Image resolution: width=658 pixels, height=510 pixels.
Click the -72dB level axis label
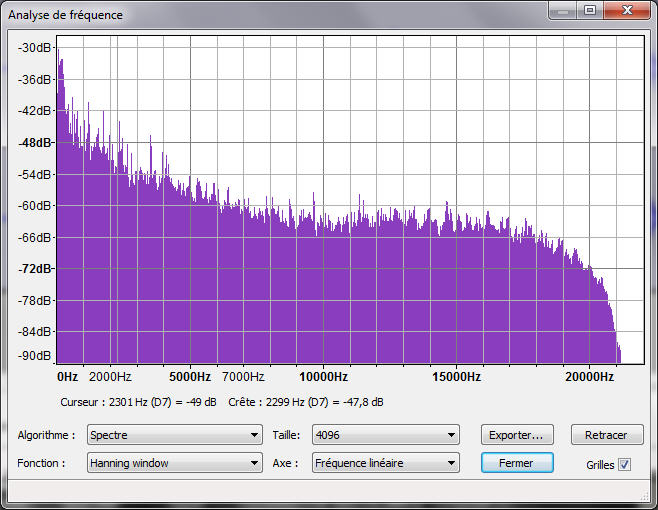point(35,269)
